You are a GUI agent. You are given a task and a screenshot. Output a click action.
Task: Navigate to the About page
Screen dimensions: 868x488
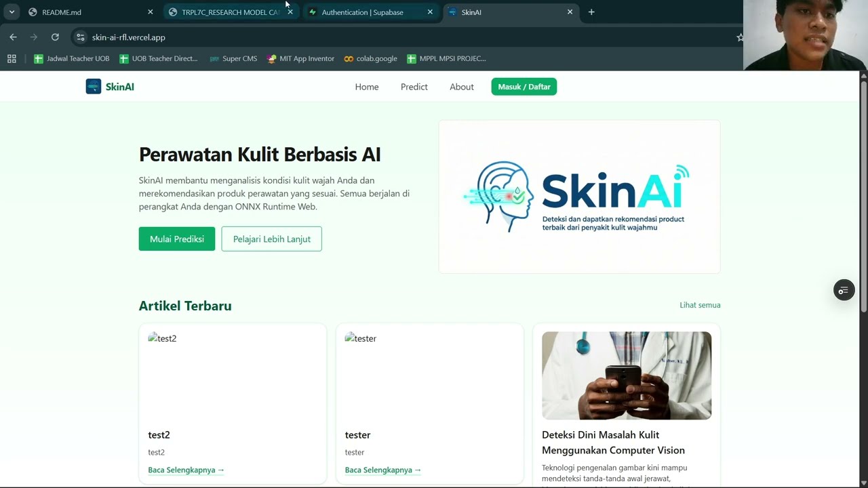462,87
